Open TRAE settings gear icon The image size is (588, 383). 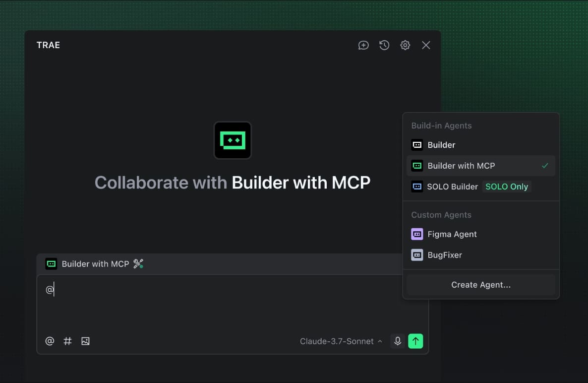405,45
